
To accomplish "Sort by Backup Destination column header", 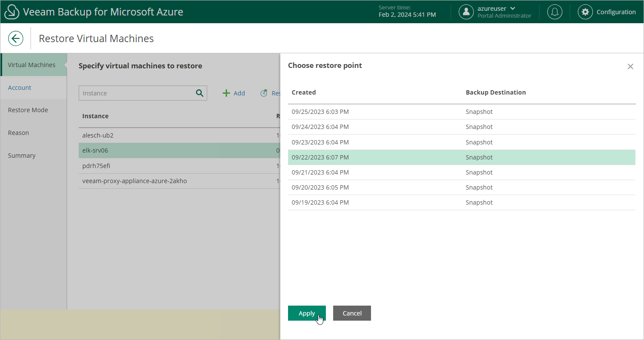I will pyautogui.click(x=496, y=92).
